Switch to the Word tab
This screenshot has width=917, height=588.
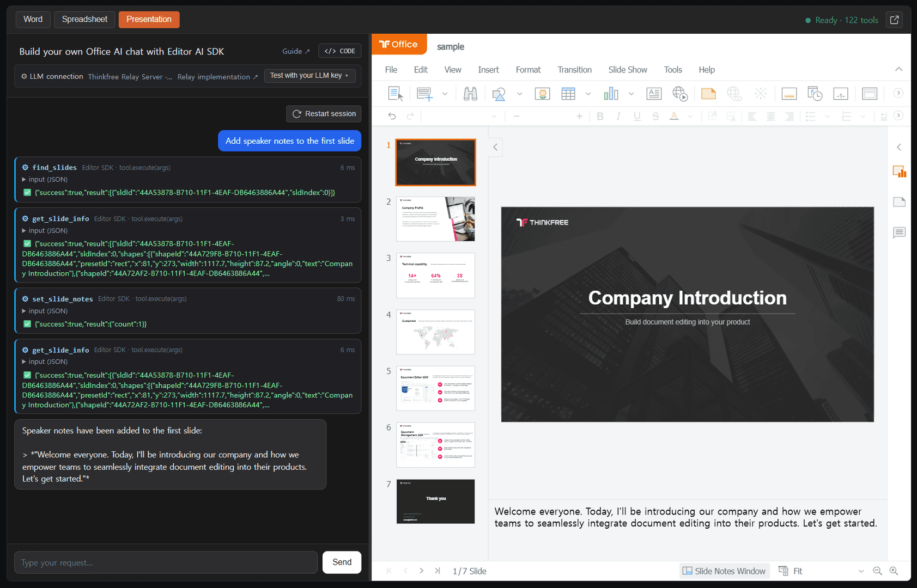33,19
